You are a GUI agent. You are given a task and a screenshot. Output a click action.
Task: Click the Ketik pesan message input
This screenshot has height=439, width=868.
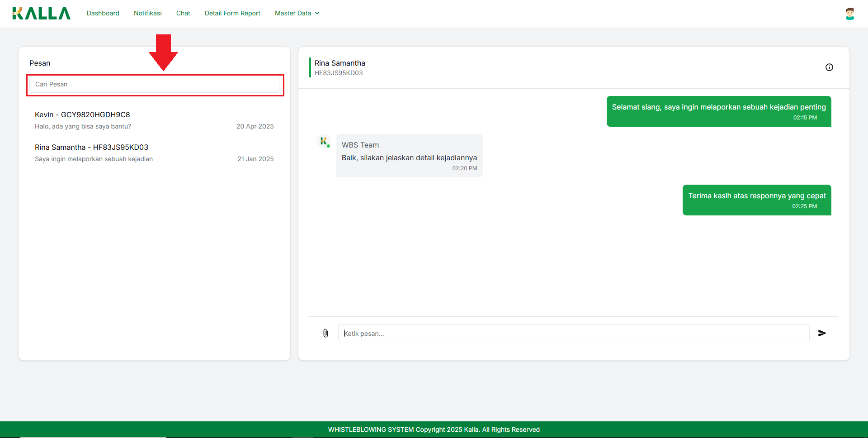pyautogui.click(x=573, y=334)
